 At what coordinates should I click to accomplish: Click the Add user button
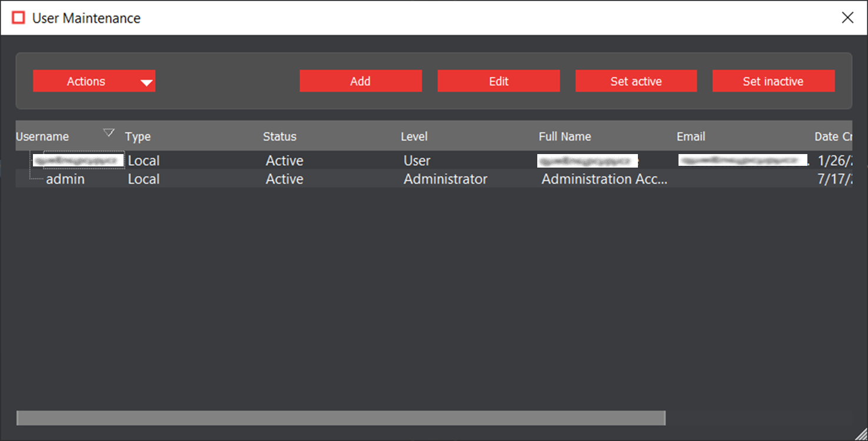[x=360, y=81]
